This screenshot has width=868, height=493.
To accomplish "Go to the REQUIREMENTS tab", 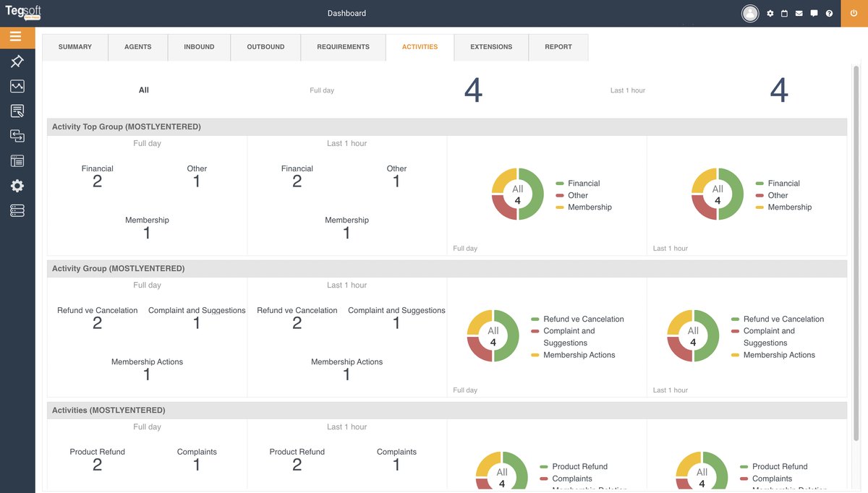I will [x=343, y=47].
